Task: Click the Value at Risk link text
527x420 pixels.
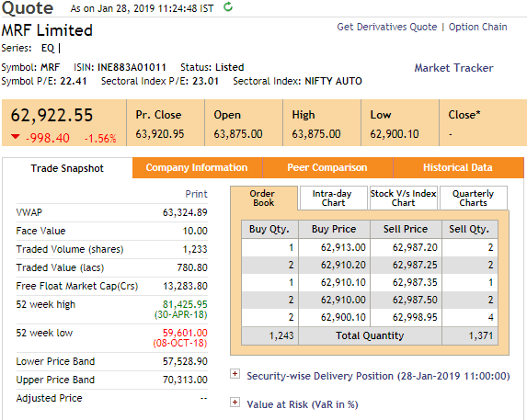Action: click(x=303, y=404)
